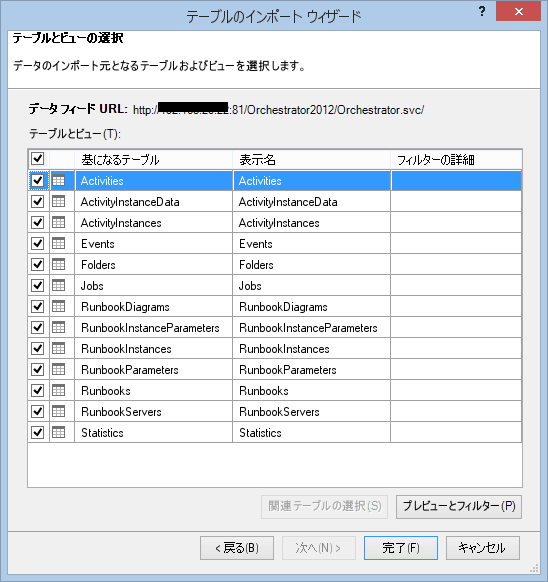Close the import wizard dialog

(x=518, y=11)
